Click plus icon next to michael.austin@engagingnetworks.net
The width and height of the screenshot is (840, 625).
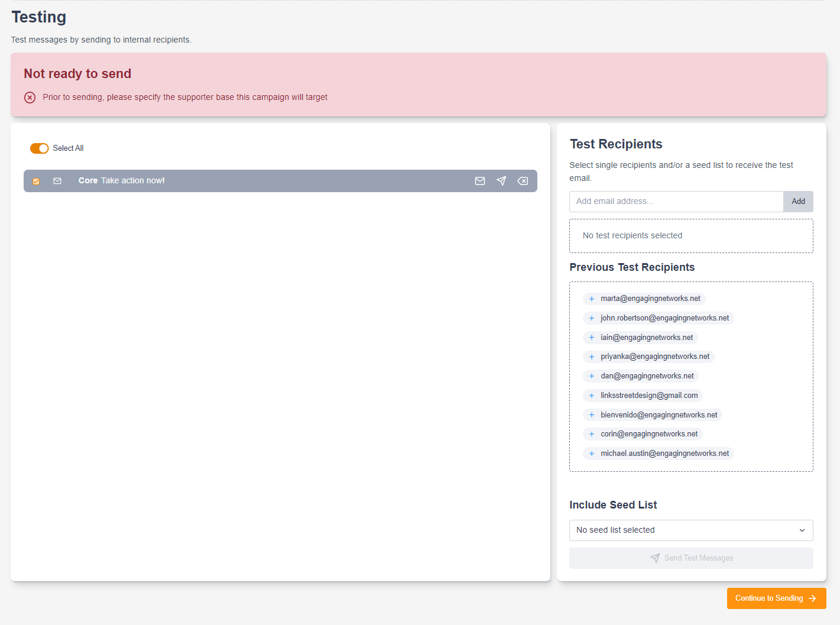(x=591, y=453)
